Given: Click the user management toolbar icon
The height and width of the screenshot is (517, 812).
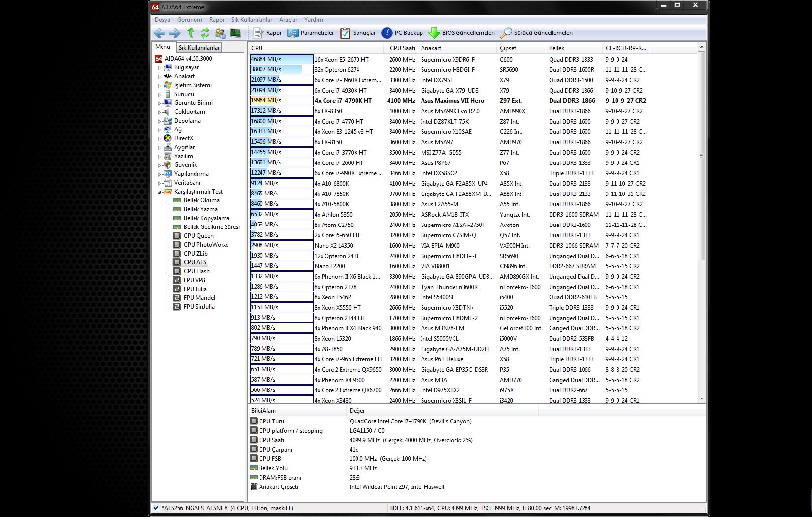Looking at the screenshot, I should click(x=220, y=33).
